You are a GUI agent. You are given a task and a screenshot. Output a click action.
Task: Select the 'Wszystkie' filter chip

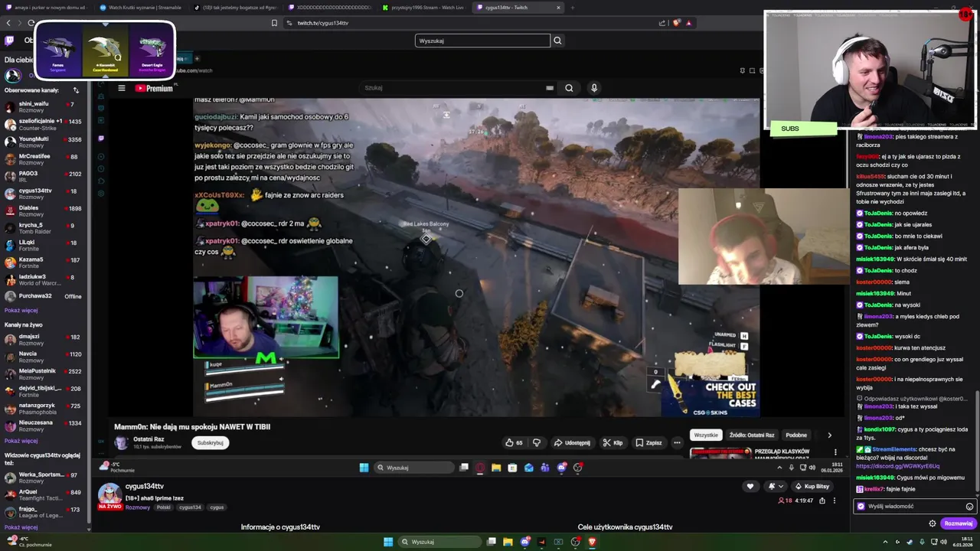[x=705, y=435]
